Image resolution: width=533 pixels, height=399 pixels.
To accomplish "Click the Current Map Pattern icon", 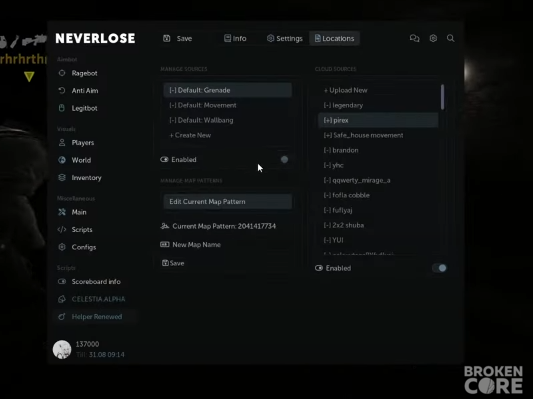I will coord(165,226).
